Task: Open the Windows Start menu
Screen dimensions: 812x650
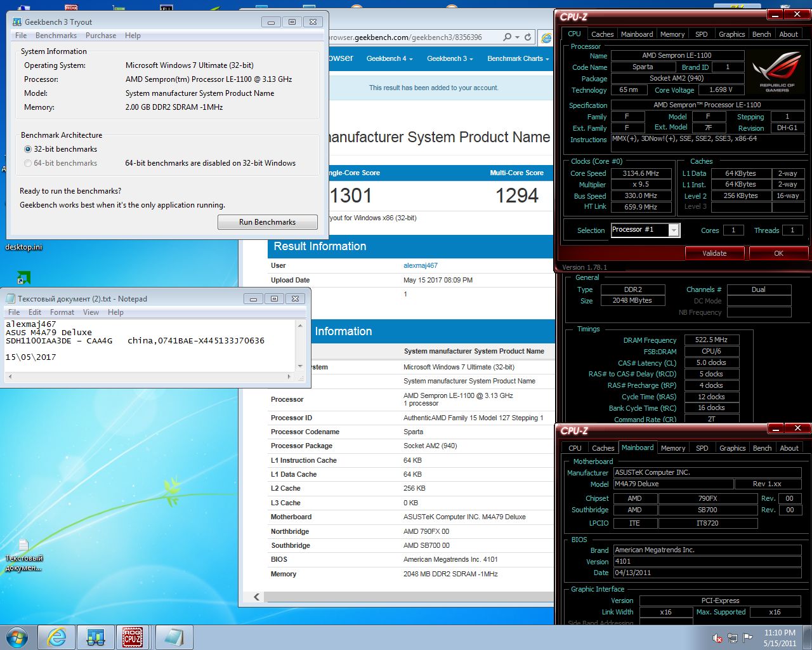Action: coord(17,637)
